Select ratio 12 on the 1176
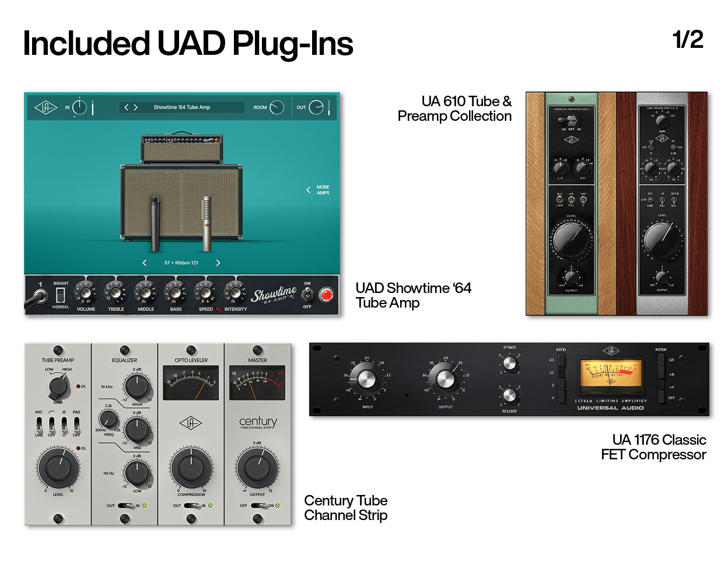Image resolution: width=728 pixels, height=572 pixels. [561, 372]
